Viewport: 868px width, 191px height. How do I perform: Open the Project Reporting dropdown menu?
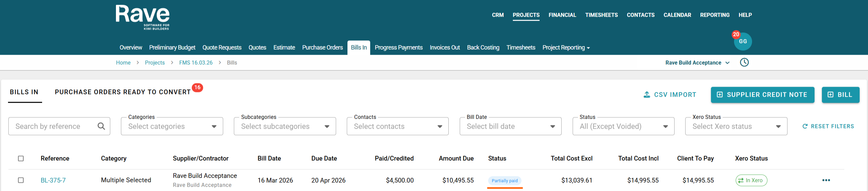click(566, 48)
